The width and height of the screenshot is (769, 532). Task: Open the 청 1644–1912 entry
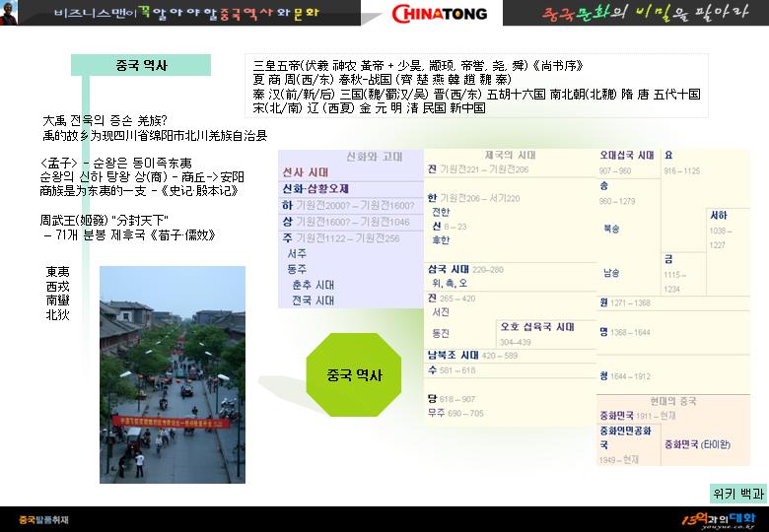pos(624,376)
